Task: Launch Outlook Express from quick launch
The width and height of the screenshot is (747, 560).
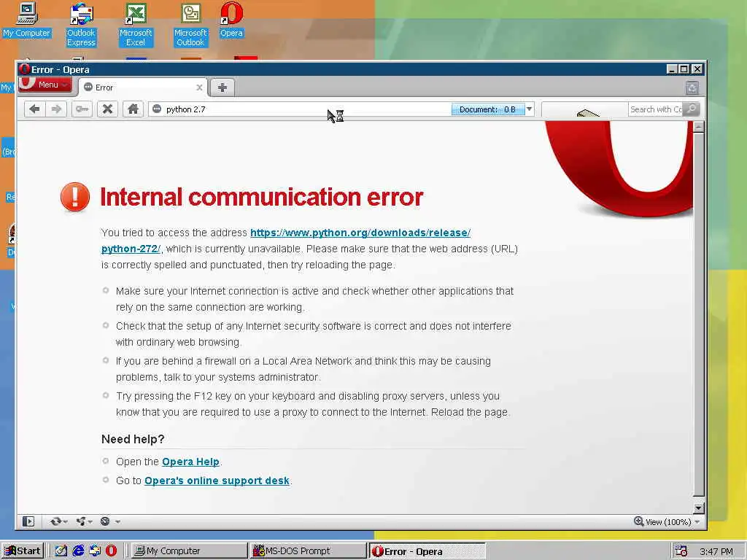Action: (94, 551)
